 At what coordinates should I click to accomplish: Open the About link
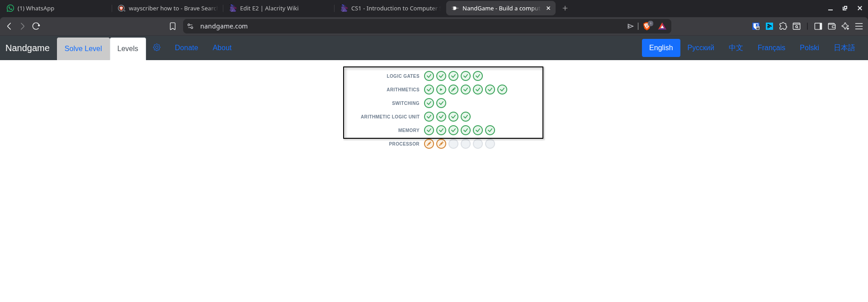pos(222,47)
